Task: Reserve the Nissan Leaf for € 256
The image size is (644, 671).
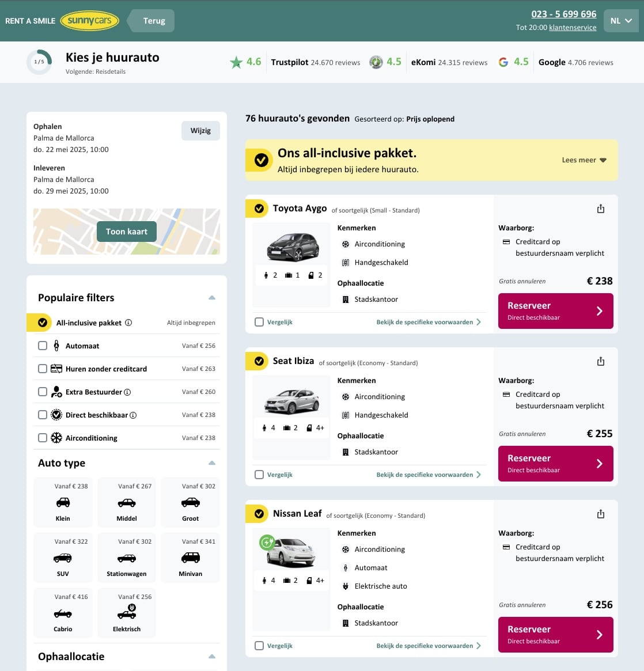Action: click(555, 635)
